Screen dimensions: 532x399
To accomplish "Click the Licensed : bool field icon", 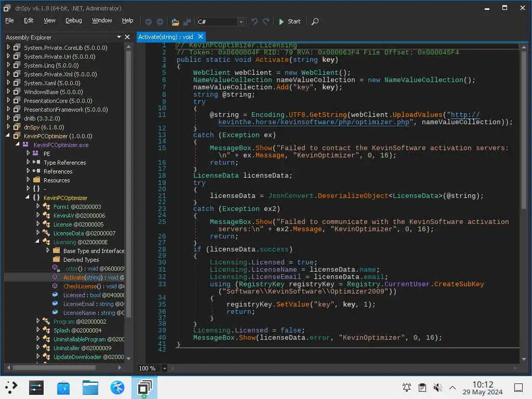I will tap(55, 295).
